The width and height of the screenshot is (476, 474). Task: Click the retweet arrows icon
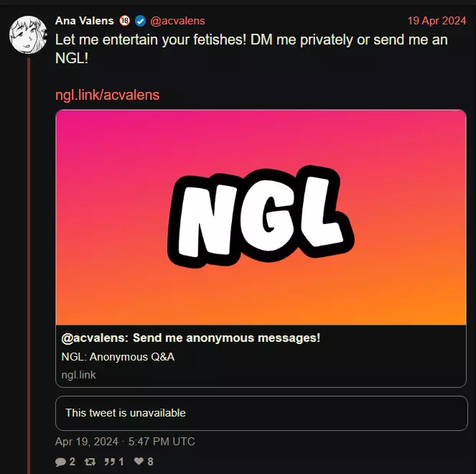(90, 462)
